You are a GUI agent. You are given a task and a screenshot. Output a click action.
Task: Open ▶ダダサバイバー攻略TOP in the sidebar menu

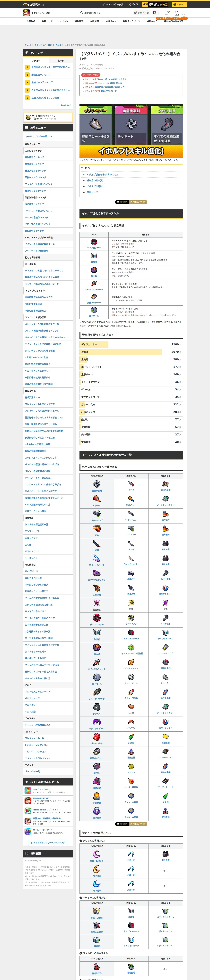click(x=39, y=136)
